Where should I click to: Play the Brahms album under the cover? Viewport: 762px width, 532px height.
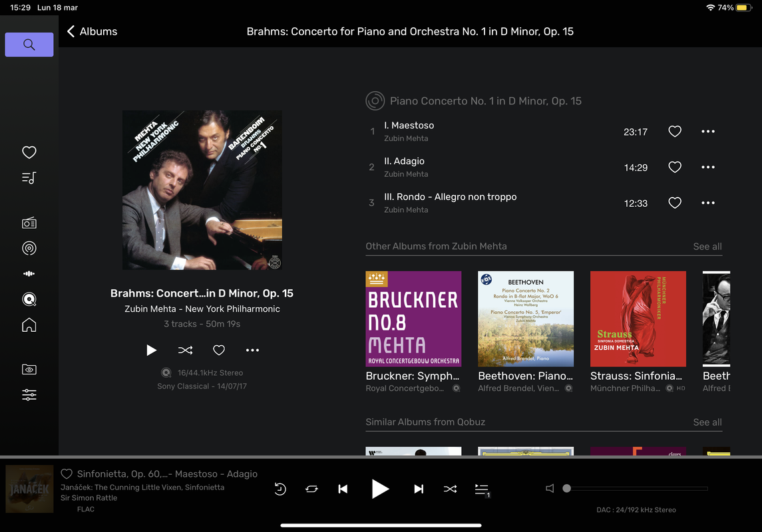tap(152, 350)
